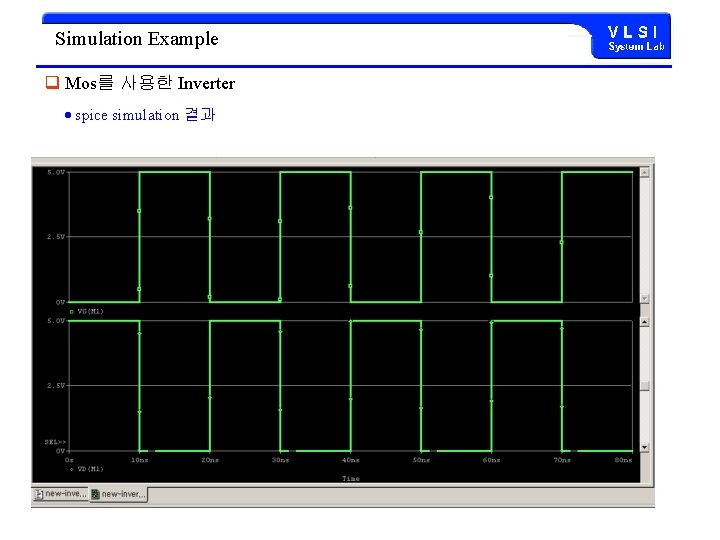
Task: Click the 40ns x-axis label
Action: pos(351,460)
